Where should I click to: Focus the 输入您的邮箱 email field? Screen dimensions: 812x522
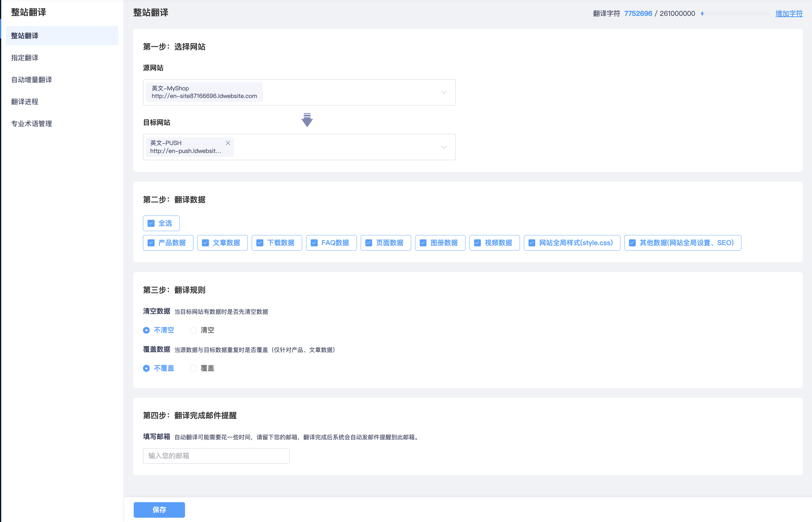pyautogui.click(x=216, y=456)
